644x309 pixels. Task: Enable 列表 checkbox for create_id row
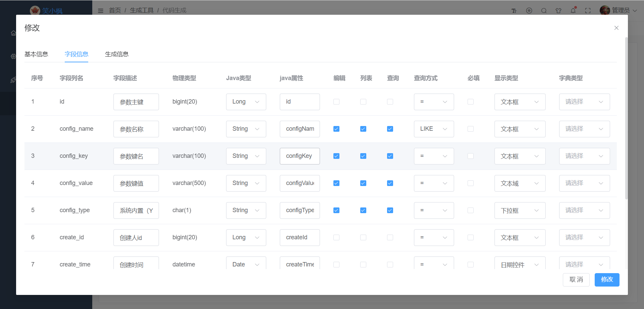coord(363,237)
